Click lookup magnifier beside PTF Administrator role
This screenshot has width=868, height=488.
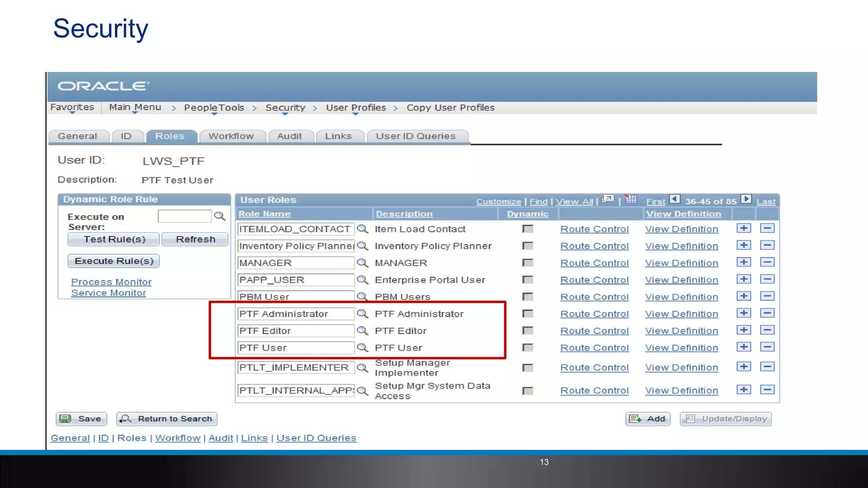point(362,313)
